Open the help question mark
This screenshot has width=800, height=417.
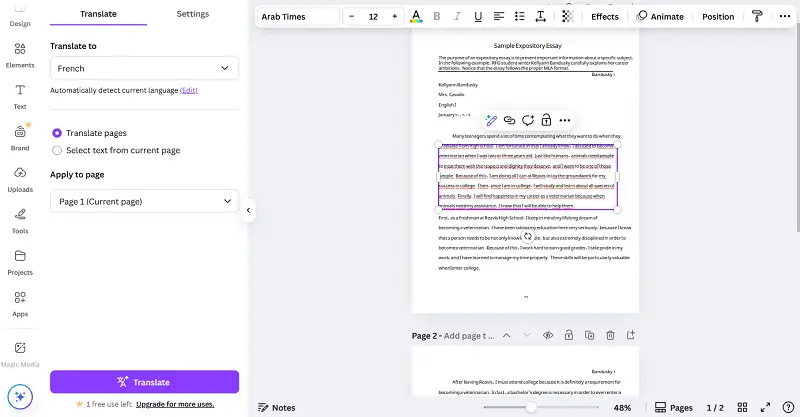coord(788,407)
